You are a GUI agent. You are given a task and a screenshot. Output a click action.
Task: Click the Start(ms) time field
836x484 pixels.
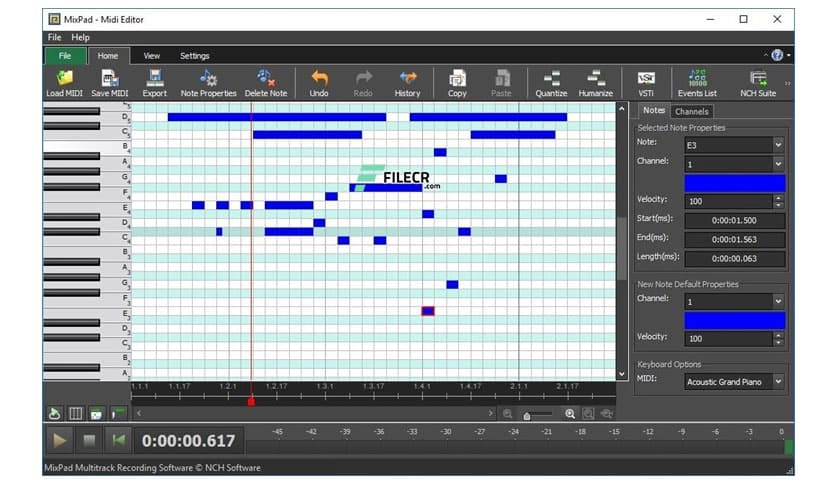735,221
